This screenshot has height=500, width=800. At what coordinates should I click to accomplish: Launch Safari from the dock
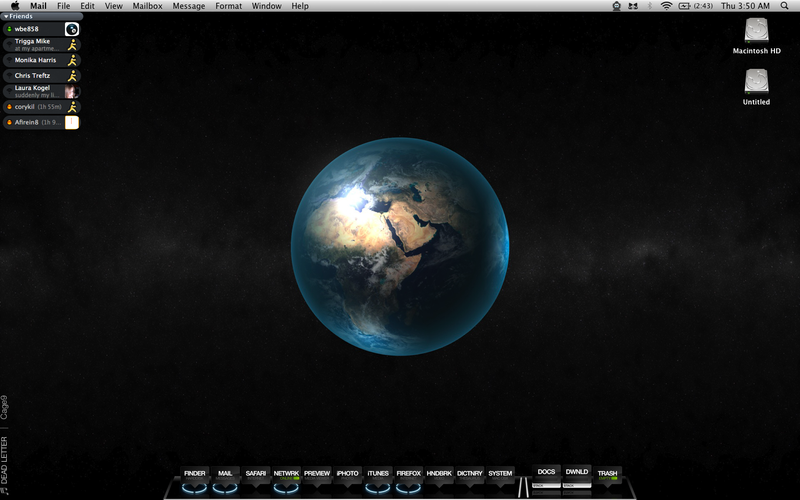256,474
